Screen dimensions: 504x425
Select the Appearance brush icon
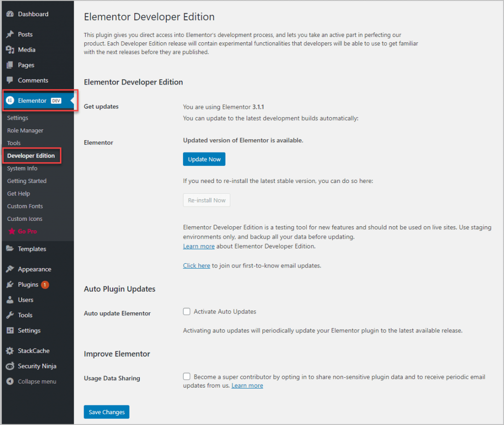(10, 269)
